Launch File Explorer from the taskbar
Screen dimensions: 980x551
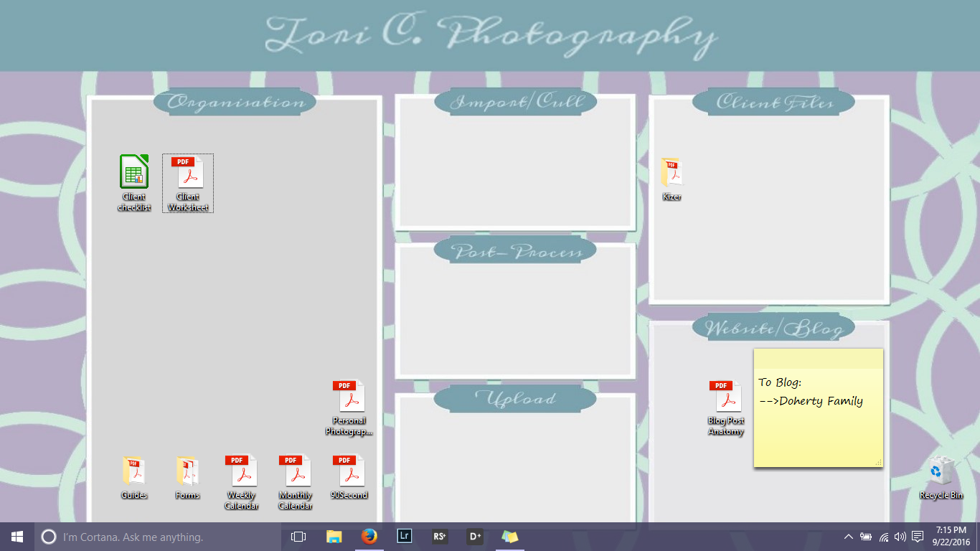pos(334,537)
